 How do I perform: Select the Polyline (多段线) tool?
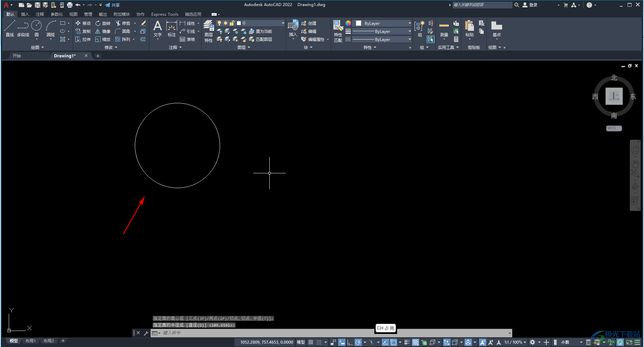pos(23,28)
